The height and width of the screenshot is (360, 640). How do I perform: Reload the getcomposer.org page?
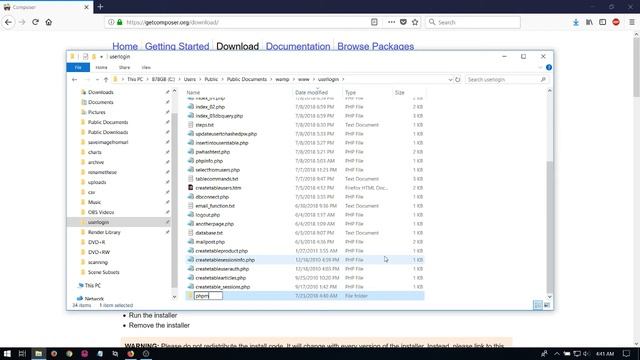pyautogui.click(x=36, y=22)
